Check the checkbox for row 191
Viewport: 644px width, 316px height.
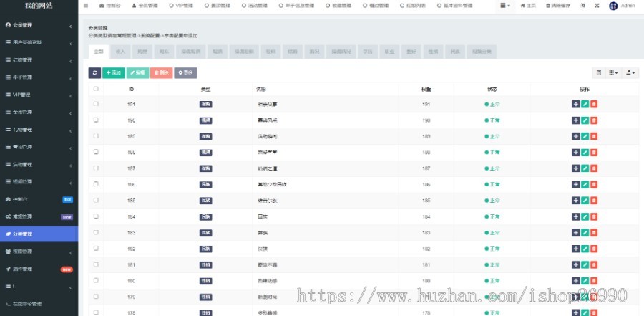(96, 104)
